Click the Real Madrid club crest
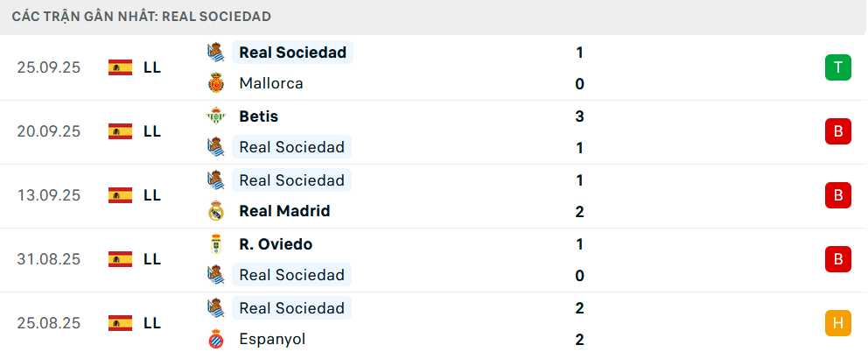This screenshot has height=352, width=868. 215,211
